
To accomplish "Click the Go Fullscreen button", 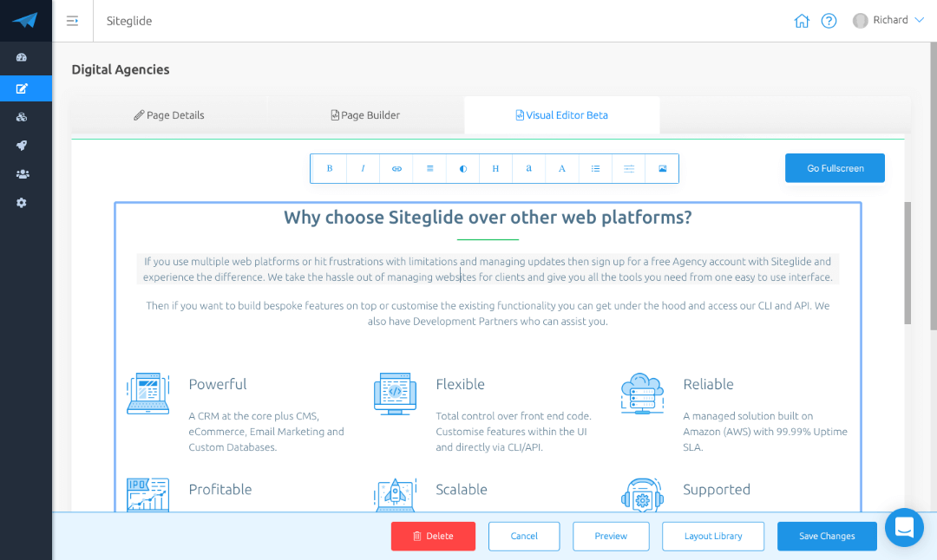I will point(835,168).
